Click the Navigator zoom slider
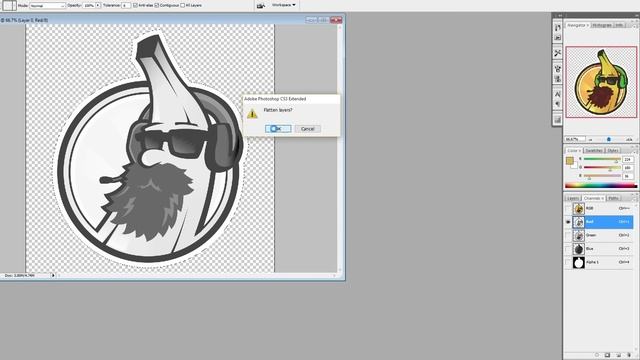Viewport: 640px width, 360px height. click(609, 139)
